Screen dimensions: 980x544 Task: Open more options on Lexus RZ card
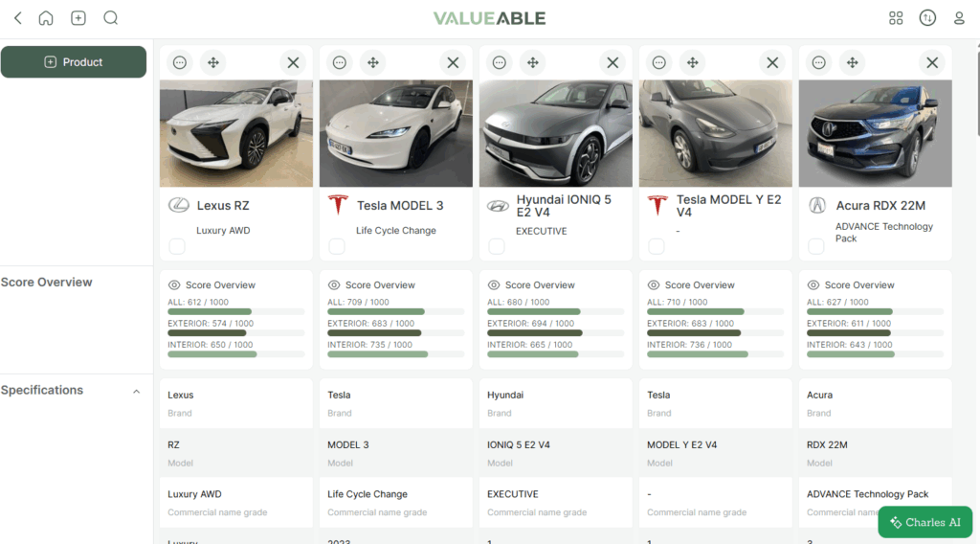pos(179,62)
